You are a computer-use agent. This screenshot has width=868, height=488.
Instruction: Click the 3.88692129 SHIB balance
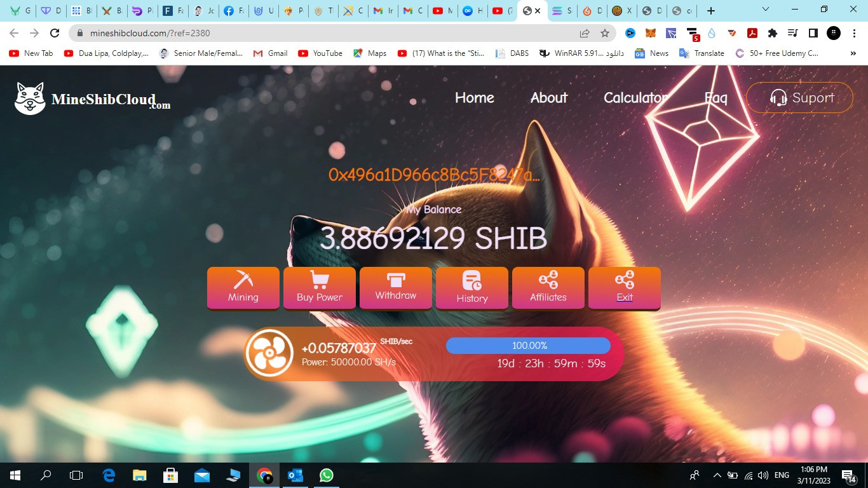pyautogui.click(x=433, y=239)
